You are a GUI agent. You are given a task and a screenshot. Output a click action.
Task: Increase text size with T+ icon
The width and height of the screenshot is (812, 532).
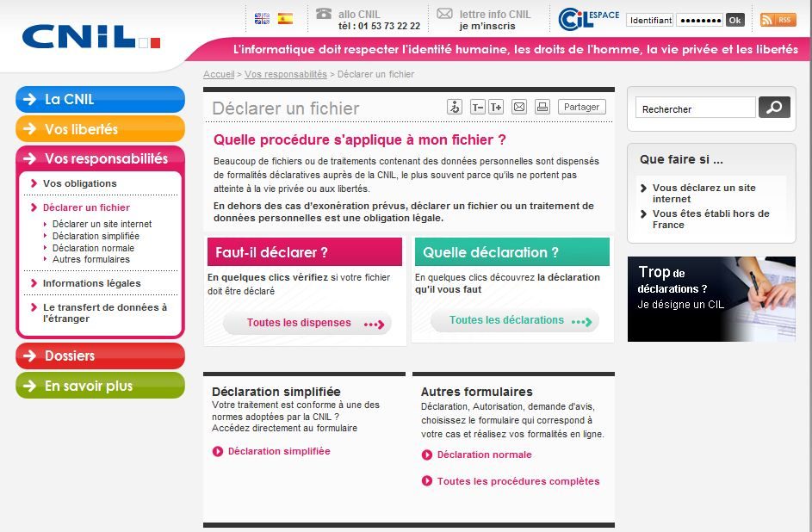496,107
